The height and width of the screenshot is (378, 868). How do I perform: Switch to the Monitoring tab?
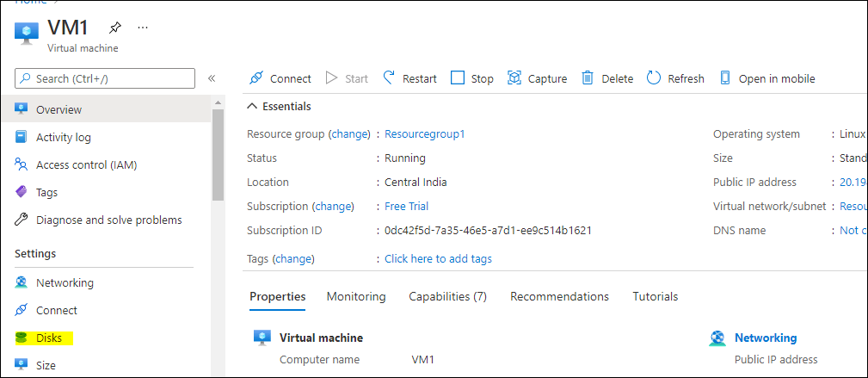tap(356, 296)
